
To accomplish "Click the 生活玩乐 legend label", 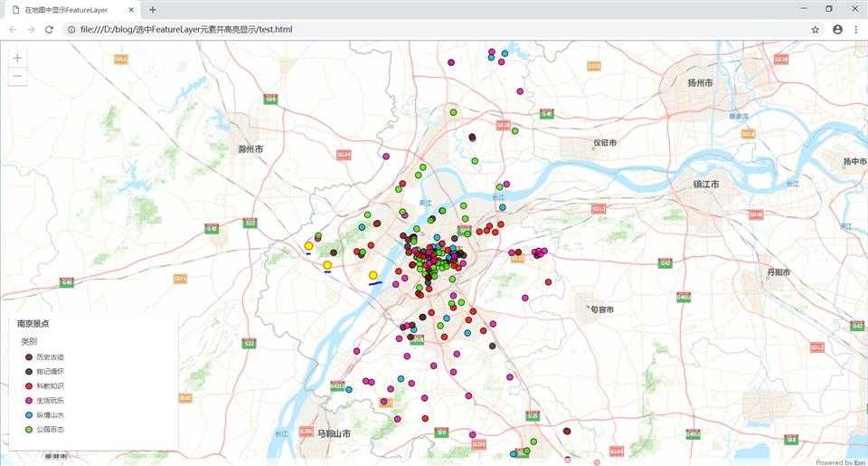I will point(51,400).
